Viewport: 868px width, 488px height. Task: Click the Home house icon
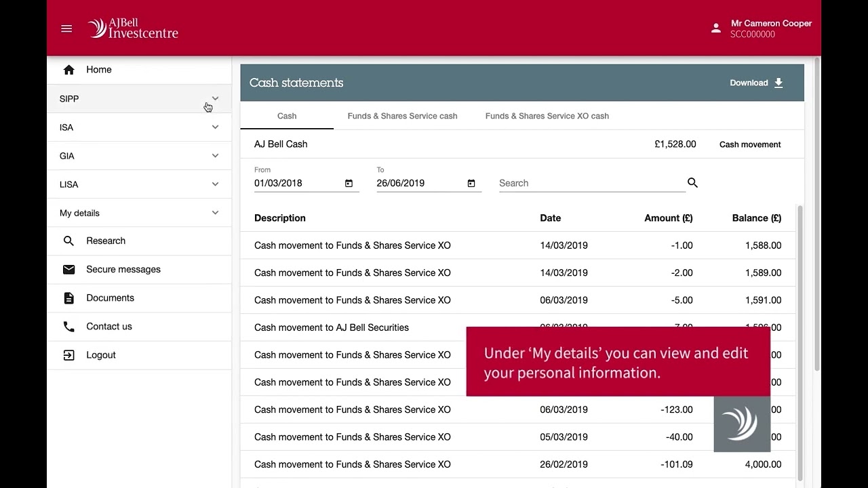pos(68,70)
